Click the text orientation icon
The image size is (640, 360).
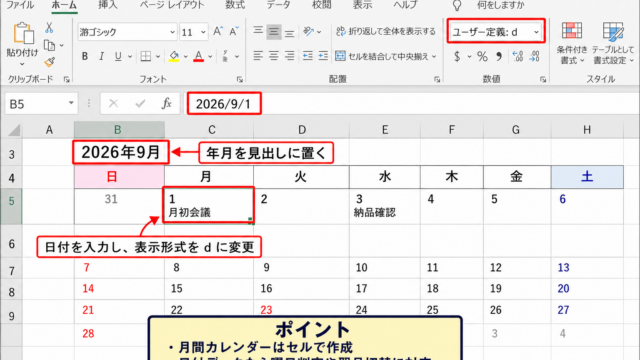point(309,31)
